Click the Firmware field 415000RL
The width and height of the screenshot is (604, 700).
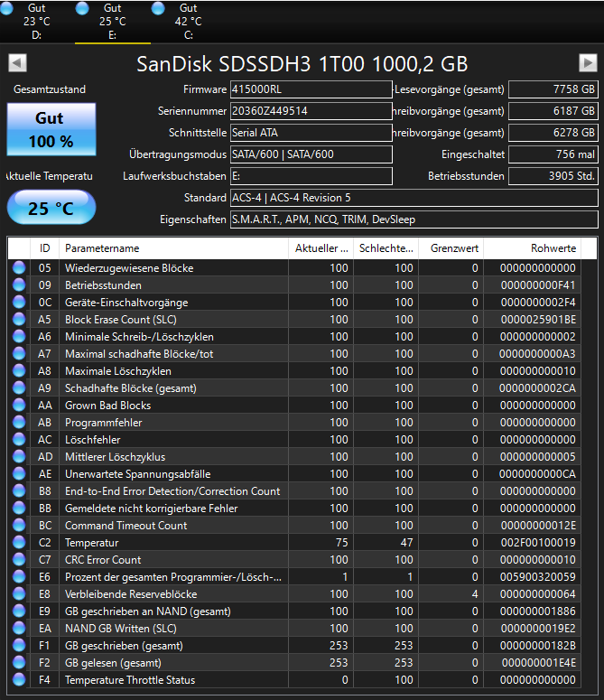pos(311,89)
